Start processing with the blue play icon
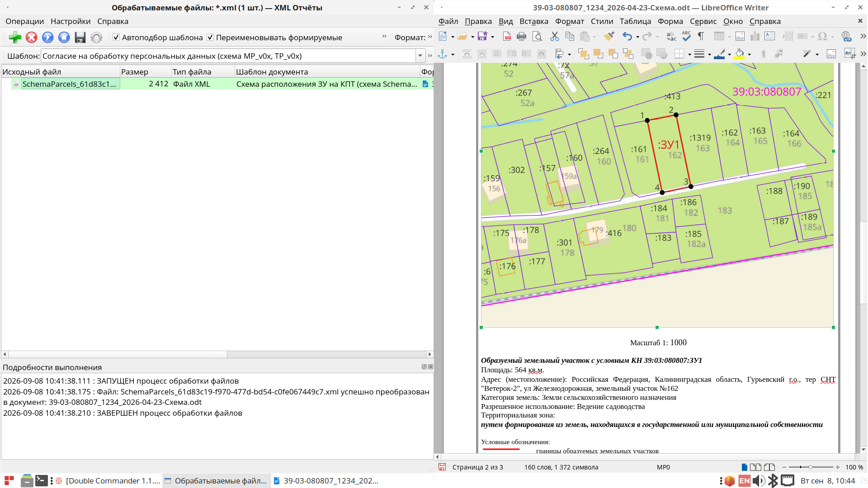This screenshot has height=488, width=868. click(x=47, y=38)
